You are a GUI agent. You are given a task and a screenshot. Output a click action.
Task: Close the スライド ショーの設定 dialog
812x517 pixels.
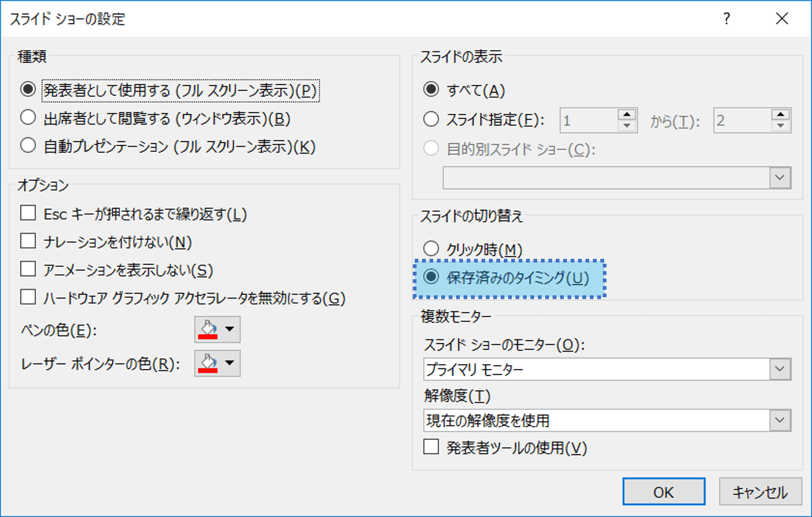782,19
